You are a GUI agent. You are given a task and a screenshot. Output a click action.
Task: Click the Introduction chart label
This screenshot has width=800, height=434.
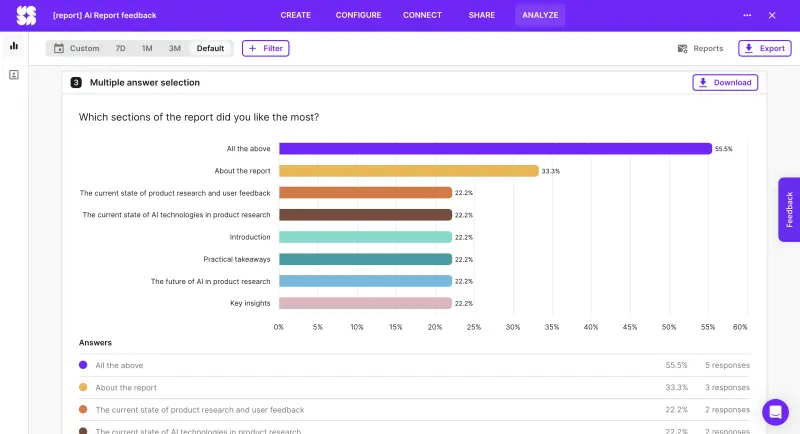point(249,237)
